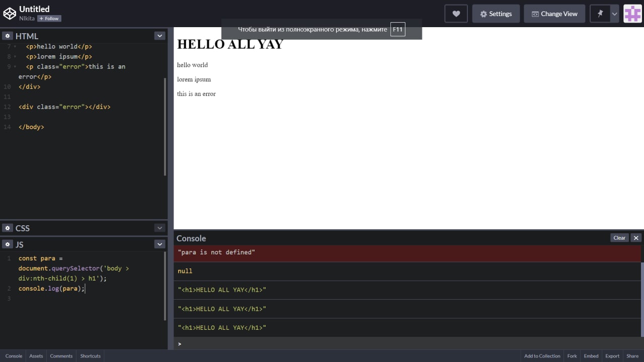Click the </body> closing tag line
644x362 pixels.
(x=31, y=127)
